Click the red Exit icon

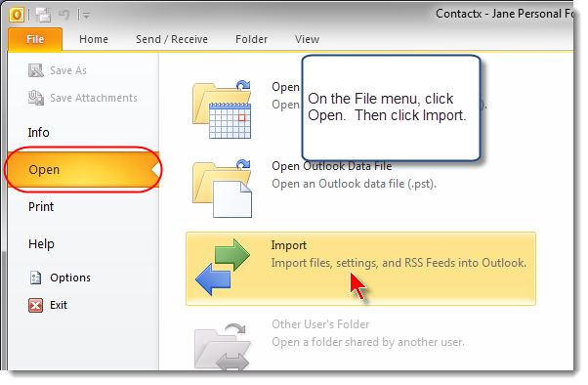(35, 305)
